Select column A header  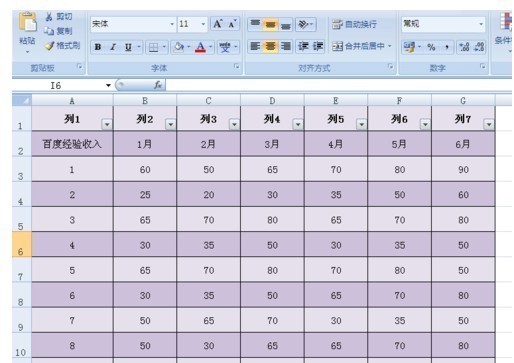72,101
